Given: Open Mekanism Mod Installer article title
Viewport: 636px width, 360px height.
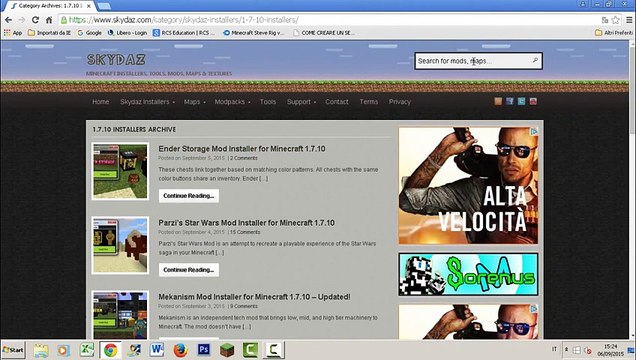Looking at the screenshot, I should (x=254, y=297).
